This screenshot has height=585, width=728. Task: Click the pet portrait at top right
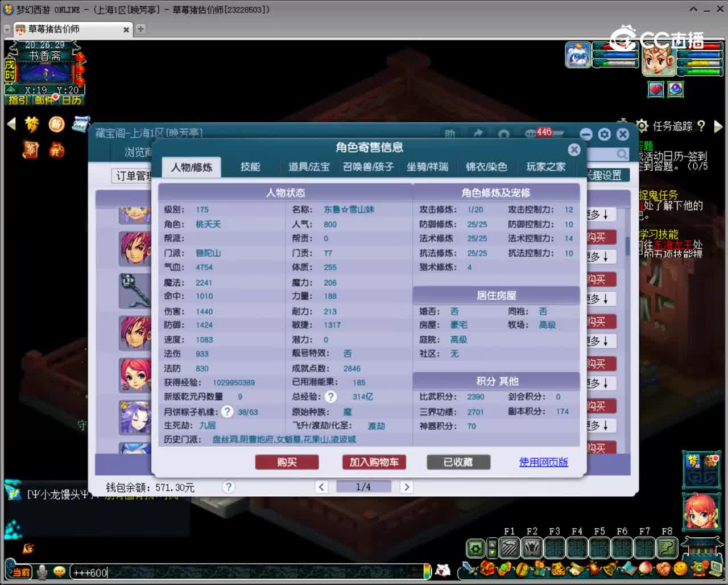pos(578,55)
